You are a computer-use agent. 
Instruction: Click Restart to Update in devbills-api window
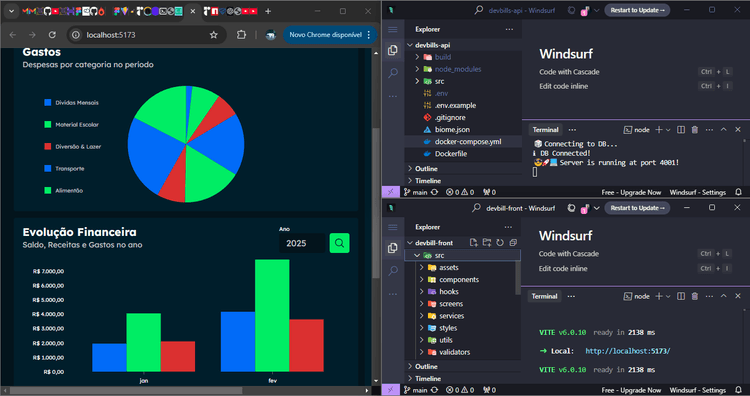tap(637, 10)
